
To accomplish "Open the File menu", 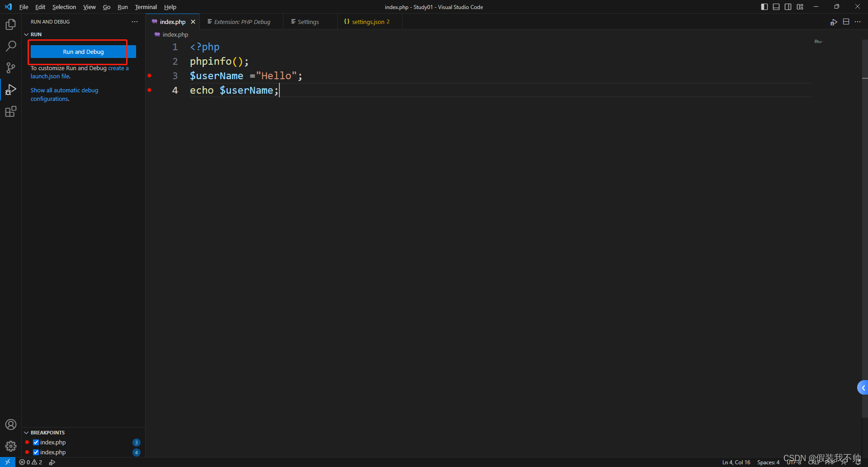I will (24, 7).
